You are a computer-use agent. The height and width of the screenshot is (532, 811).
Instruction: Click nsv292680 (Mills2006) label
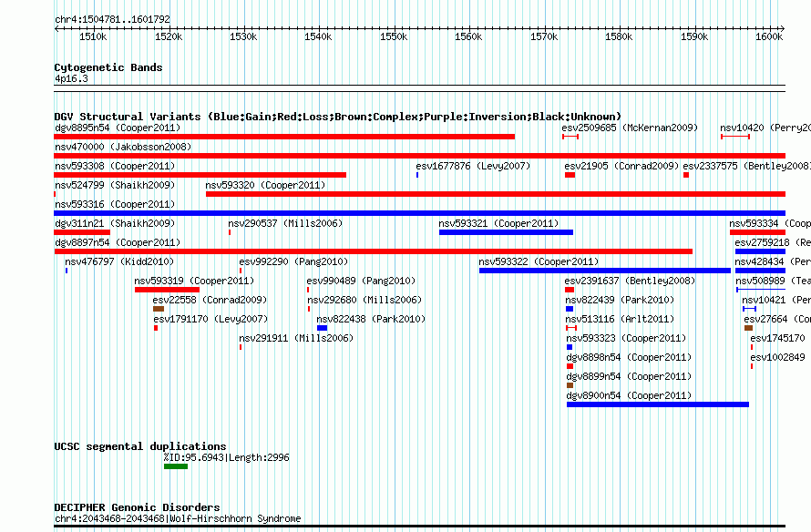[x=364, y=300]
